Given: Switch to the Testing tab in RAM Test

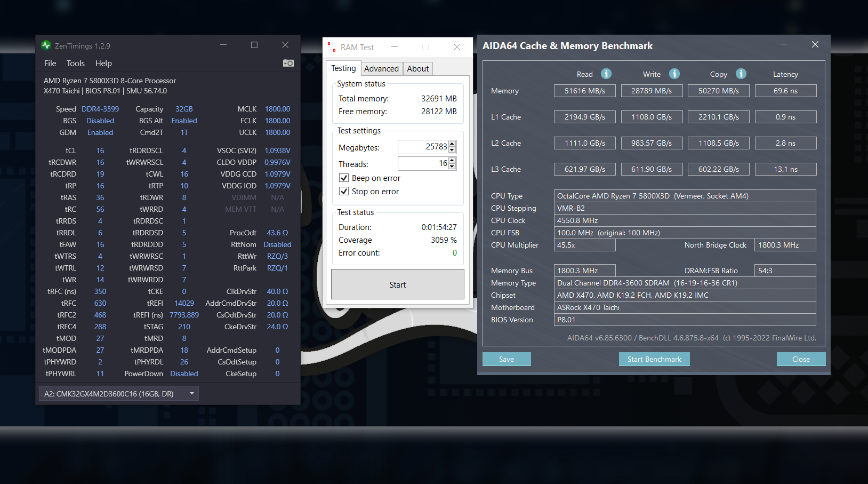Looking at the screenshot, I should [x=343, y=68].
